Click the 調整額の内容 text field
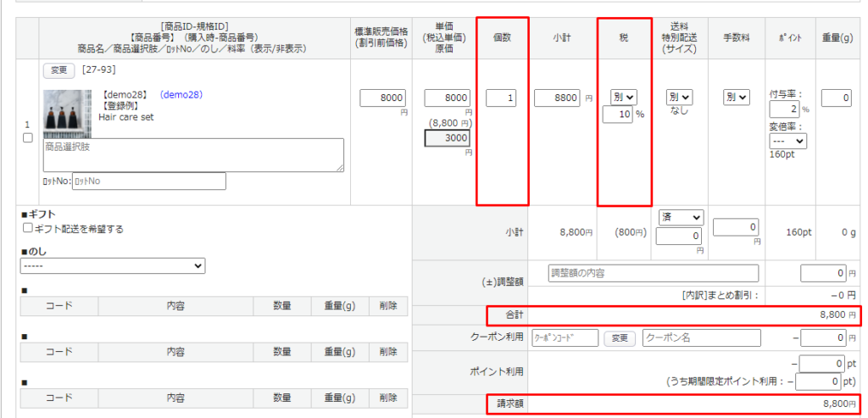 click(x=654, y=273)
